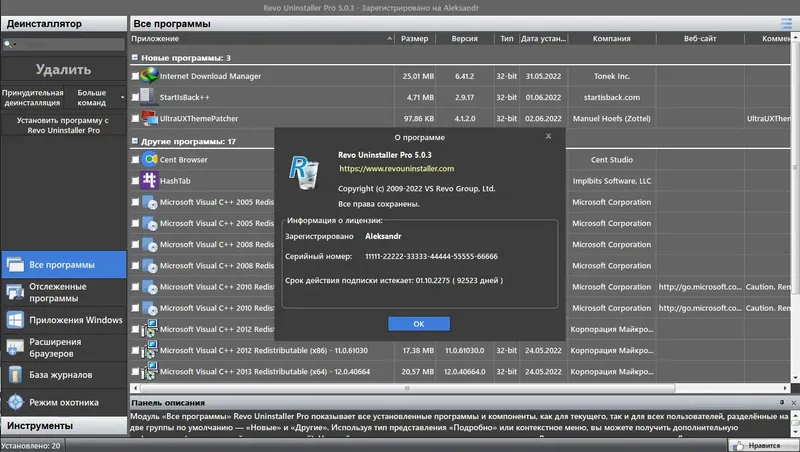Viewport: 800px width, 452px height.
Task: Click the Hunter Mode crosshair icon
Action: tap(15, 402)
